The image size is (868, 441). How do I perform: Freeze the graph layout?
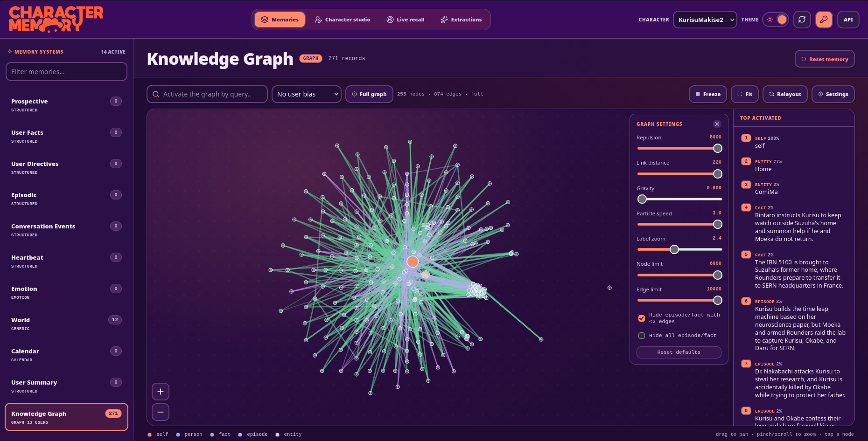(708, 94)
